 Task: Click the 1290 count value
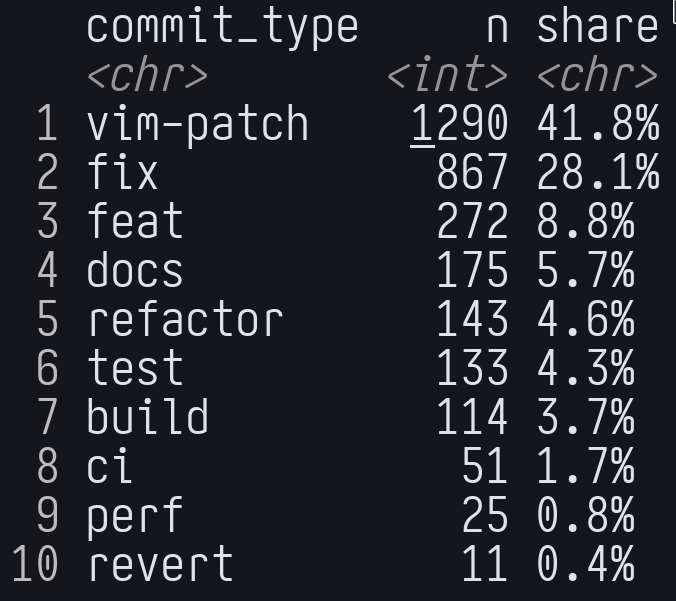tap(460, 123)
